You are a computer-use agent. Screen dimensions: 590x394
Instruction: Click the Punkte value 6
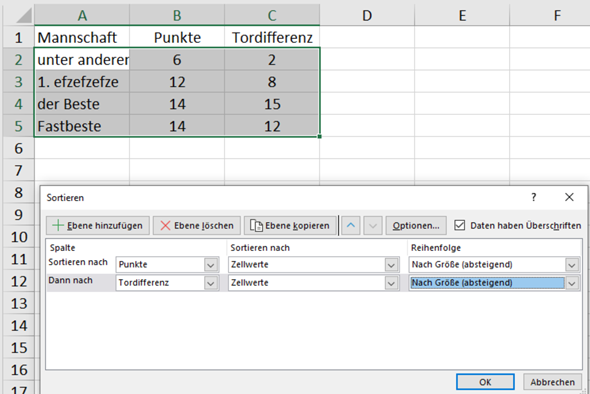(x=177, y=59)
